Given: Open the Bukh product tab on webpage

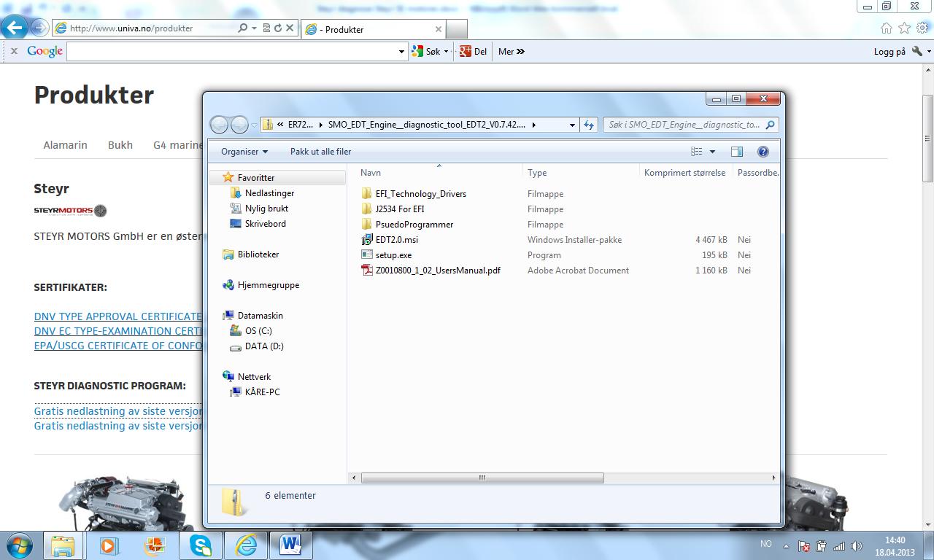Looking at the screenshot, I should click(x=120, y=145).
